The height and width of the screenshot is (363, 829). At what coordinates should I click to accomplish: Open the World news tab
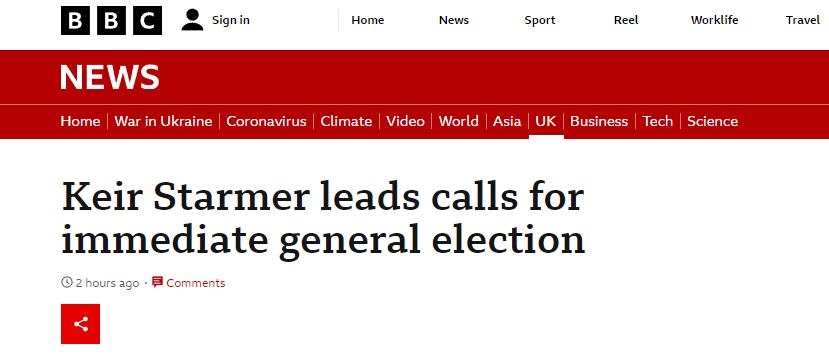pos(458,122)
